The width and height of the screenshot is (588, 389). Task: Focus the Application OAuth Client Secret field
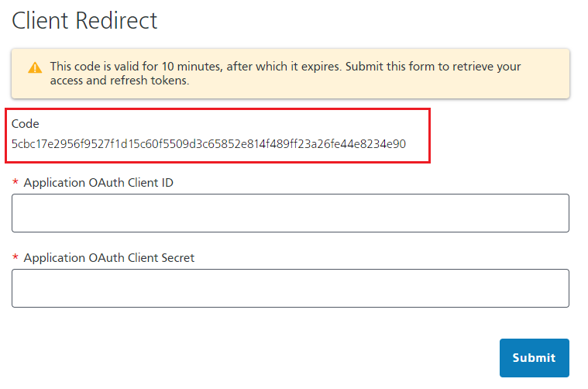coord(291,288)
